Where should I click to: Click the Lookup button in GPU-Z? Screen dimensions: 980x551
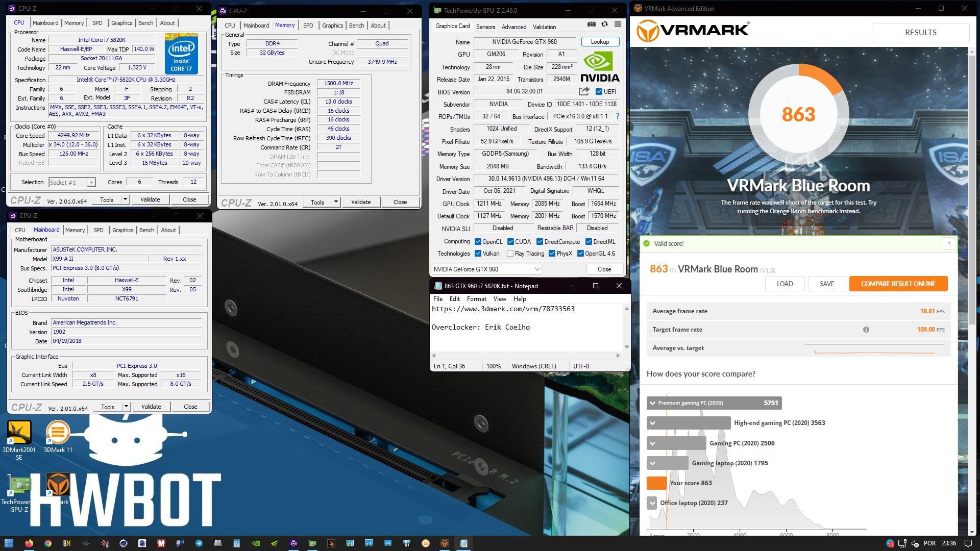[600, 42]
